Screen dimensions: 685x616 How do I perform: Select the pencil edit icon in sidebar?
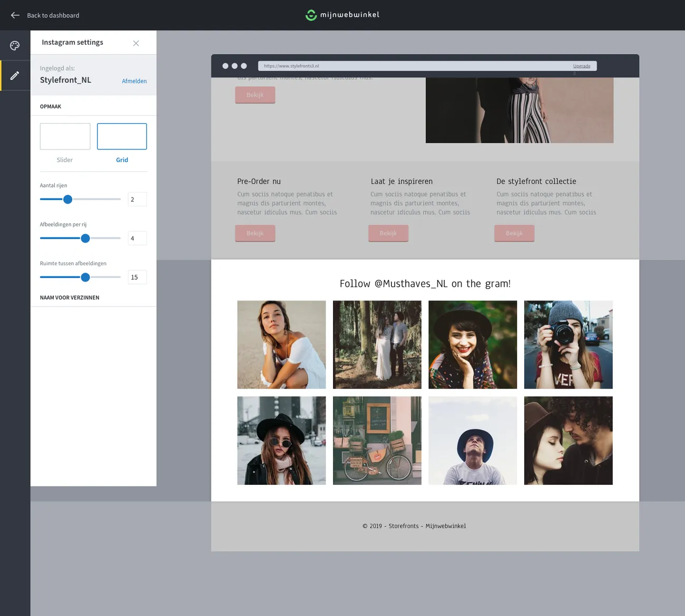pos(15,76)
